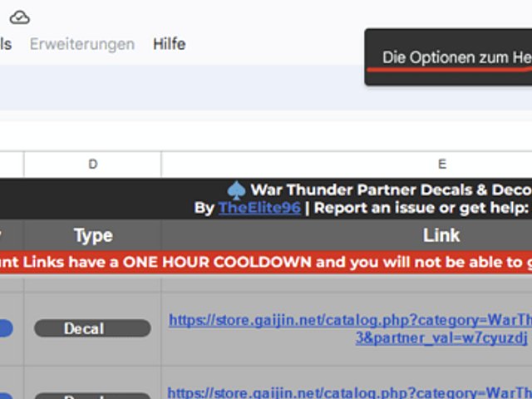Open the Erweiterungen menu

click(82, 44)
